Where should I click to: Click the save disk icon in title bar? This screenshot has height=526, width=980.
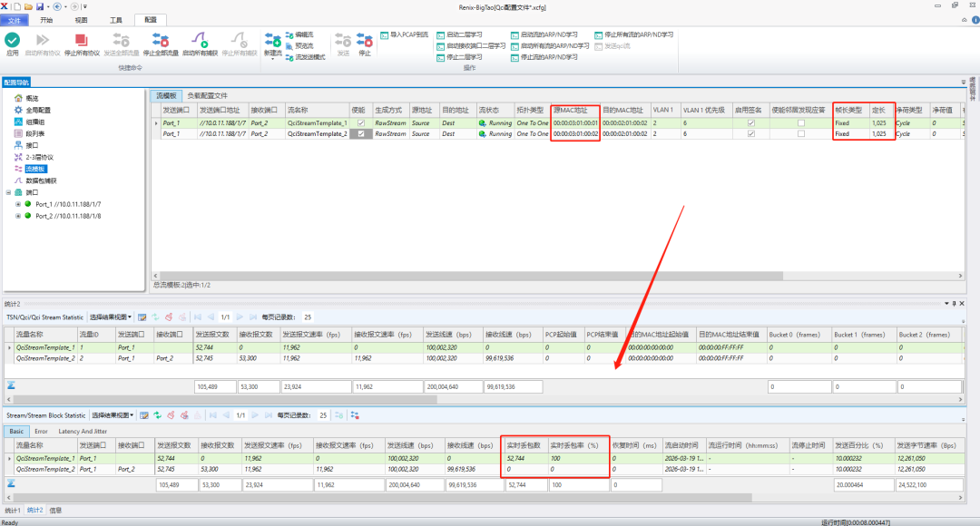coord(40,6)
